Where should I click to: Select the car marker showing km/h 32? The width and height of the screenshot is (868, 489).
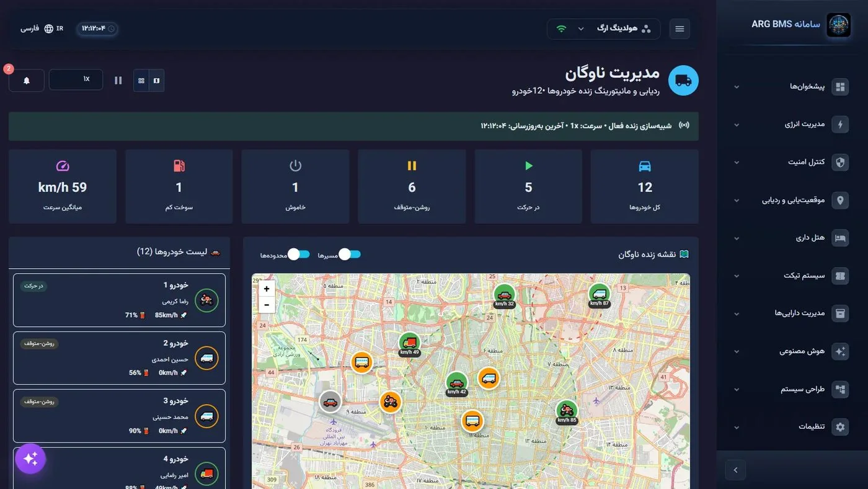(505, 294)
